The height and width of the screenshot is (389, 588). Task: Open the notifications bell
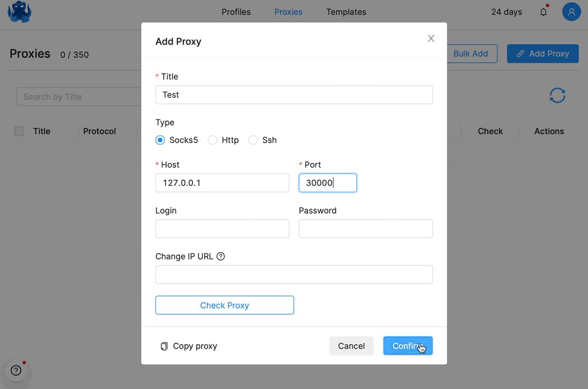pos(543,12)
